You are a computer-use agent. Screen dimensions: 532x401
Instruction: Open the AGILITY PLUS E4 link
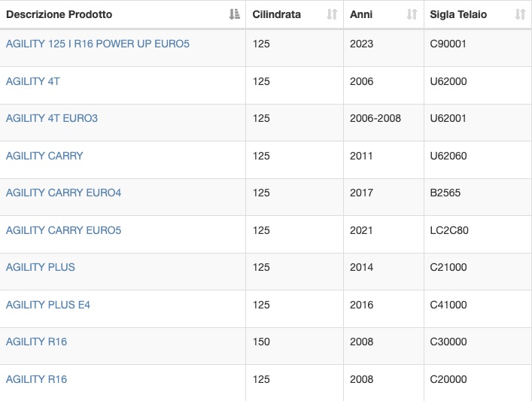pyautogui.click(x=48, y=305)
